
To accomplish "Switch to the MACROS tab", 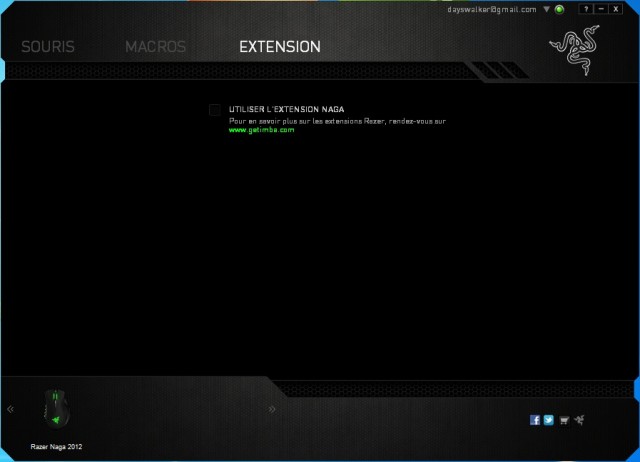I will (x=156, y=47).
